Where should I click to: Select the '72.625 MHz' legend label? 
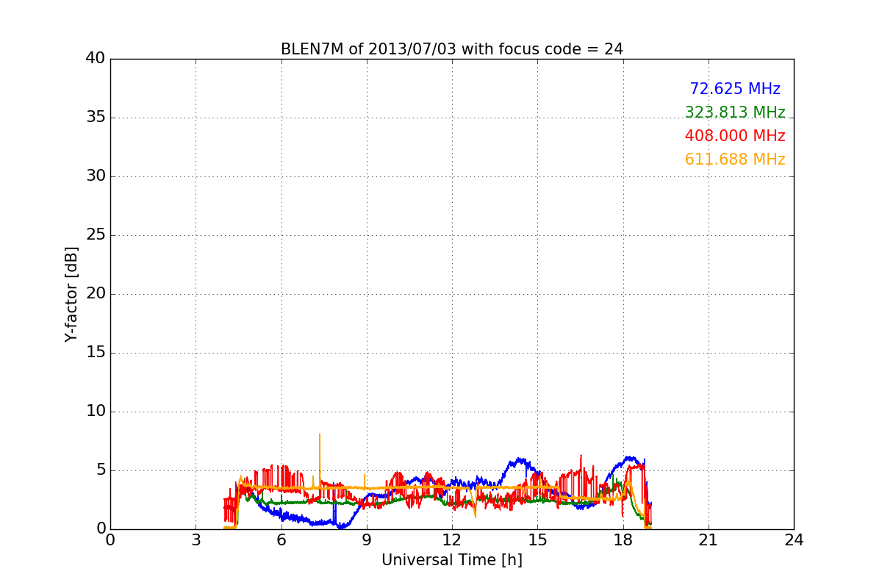click(735, 89)
